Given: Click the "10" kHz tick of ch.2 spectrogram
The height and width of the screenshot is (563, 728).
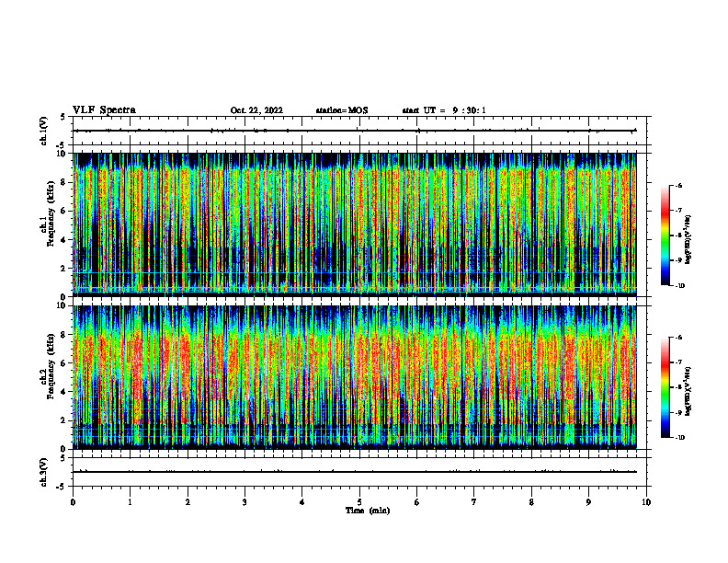Looking at the screenshot, I should click(63, 305).
